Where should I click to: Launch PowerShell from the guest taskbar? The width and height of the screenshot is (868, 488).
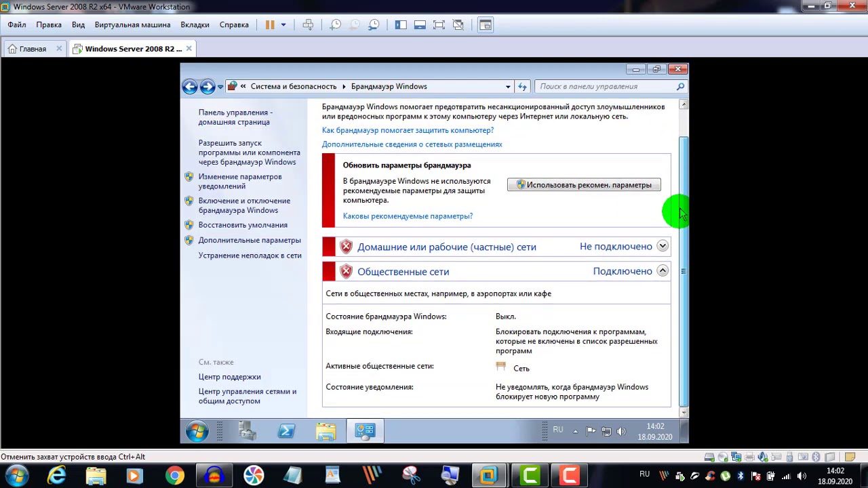(x=286, y=431)
